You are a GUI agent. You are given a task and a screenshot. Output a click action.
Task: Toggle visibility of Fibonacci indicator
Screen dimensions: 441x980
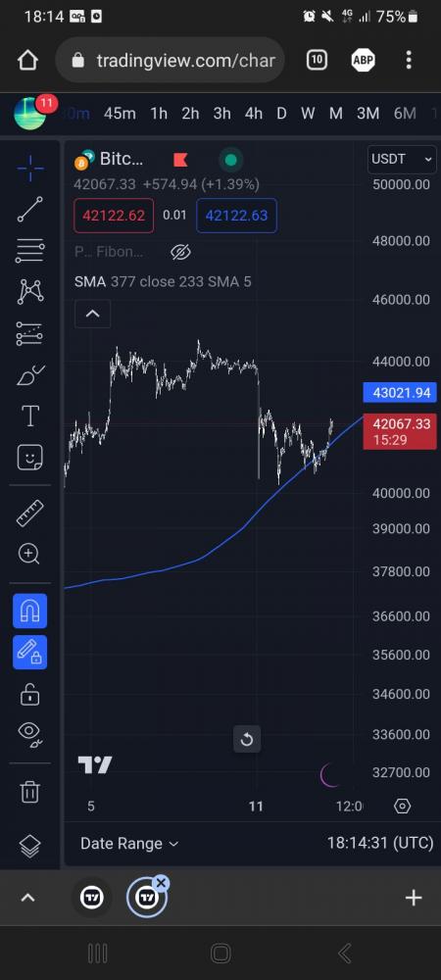click(x=180, y=252)
